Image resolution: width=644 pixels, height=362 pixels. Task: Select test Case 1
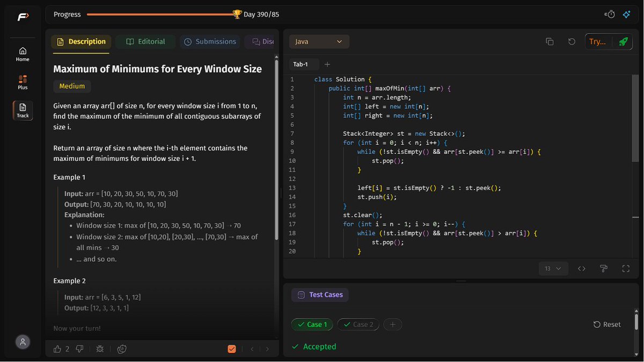(x=312, y=324)
